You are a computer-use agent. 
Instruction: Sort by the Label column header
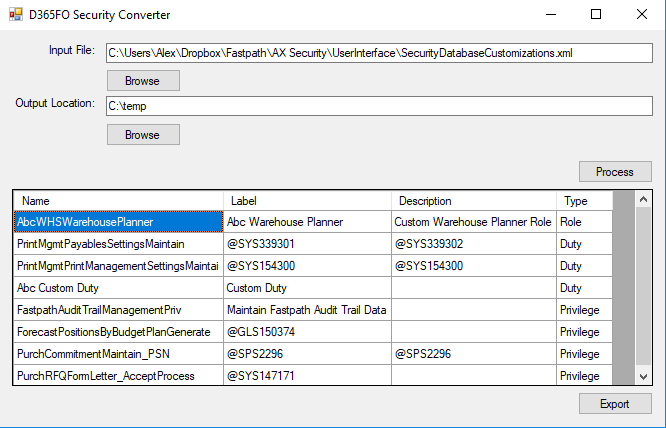[x=307, y=201]
